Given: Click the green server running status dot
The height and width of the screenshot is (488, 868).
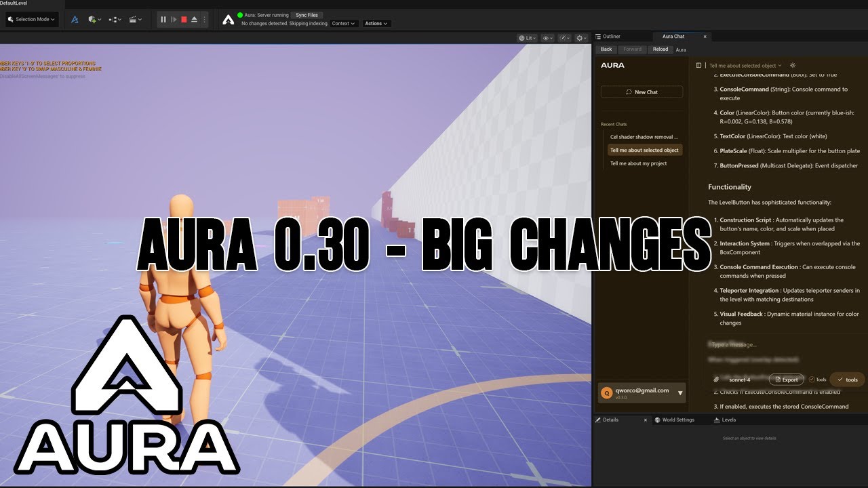Looking at the screenshot, I should 240,15.
